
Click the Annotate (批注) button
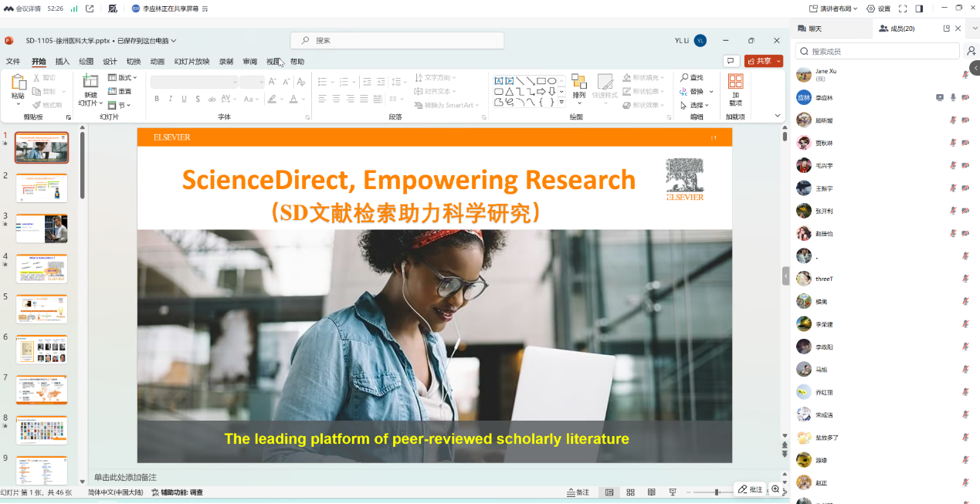coord(750,489)
